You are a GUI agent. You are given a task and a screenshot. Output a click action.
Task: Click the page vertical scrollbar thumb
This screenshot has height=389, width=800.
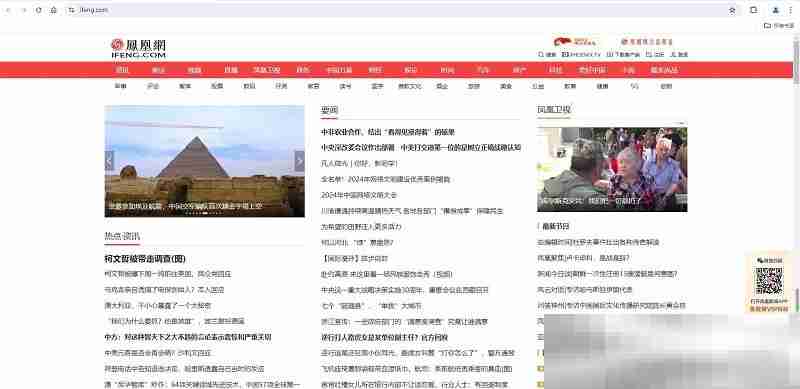pos(796,61)
